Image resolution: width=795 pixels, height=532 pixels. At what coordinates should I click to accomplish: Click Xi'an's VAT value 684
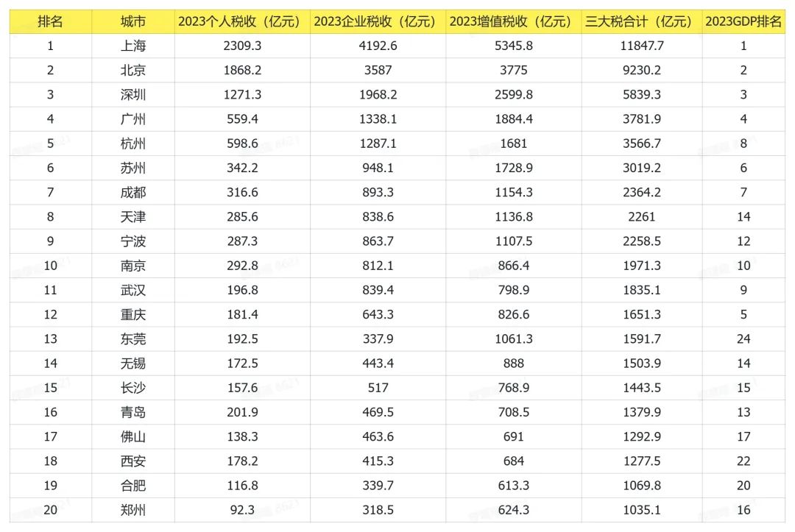514,461
